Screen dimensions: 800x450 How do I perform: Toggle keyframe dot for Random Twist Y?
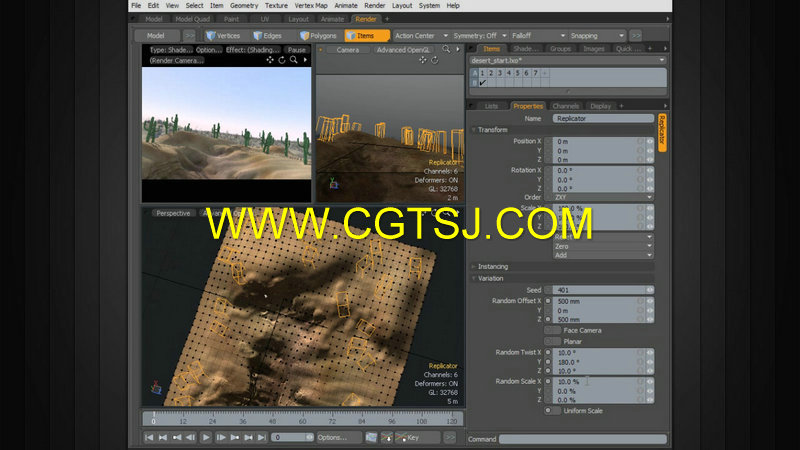(548, 362)
